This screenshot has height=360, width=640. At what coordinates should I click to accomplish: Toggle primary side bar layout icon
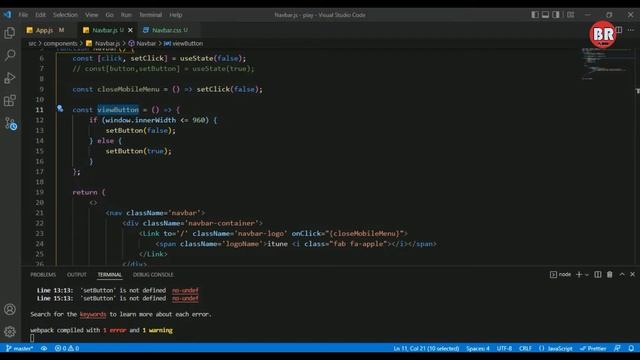[x=535, y=15]
